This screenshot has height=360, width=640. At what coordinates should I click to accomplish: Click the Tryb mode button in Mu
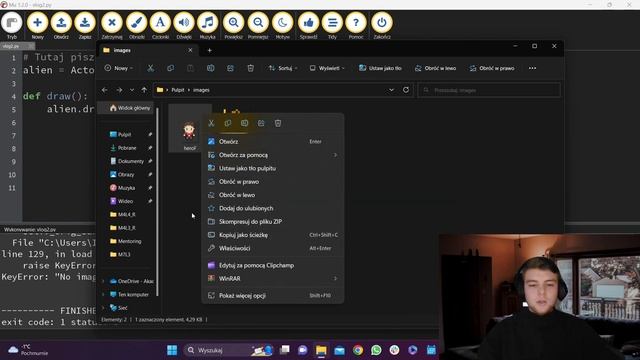(x=11, y=25)
